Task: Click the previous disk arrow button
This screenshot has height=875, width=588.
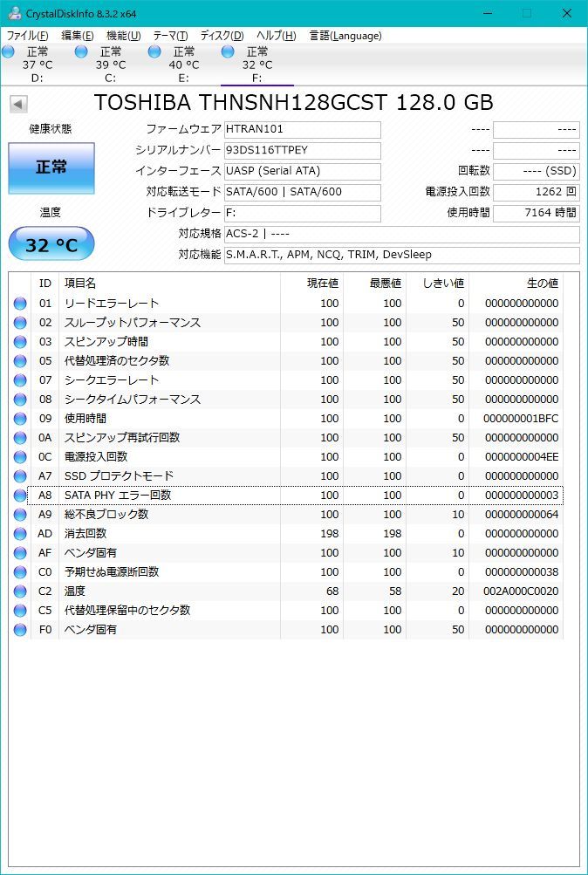Action: click(x=18, y=104)
